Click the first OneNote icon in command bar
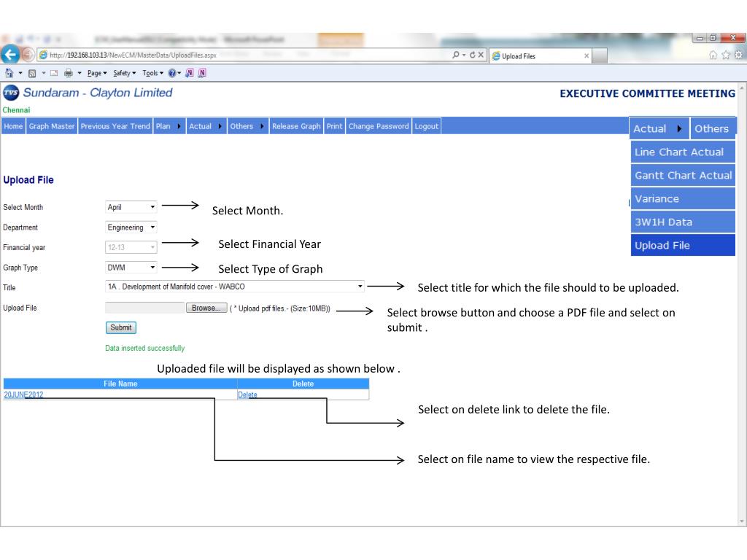Viewport: 747px width, 560px height. pyautogui.click(x=190, y=73)
